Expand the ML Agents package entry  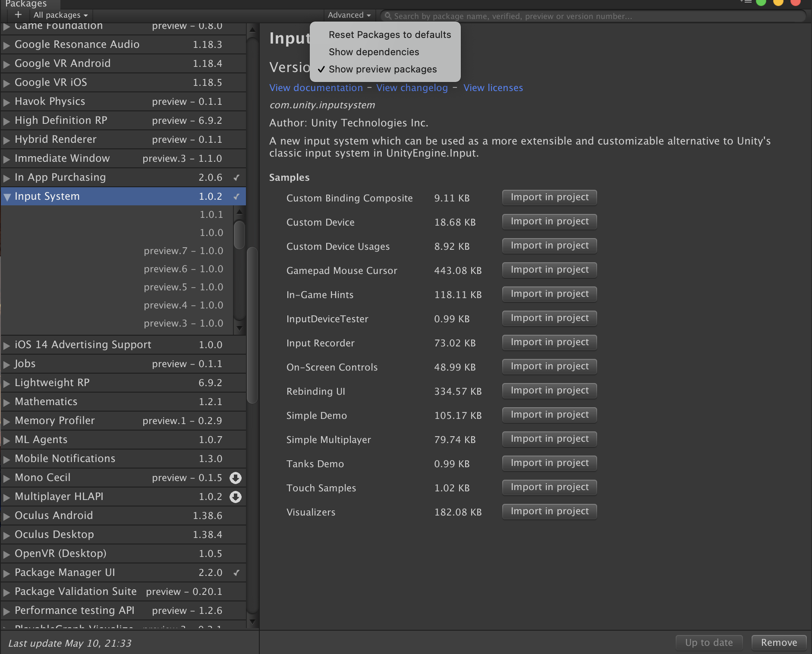tap(7, 440)
